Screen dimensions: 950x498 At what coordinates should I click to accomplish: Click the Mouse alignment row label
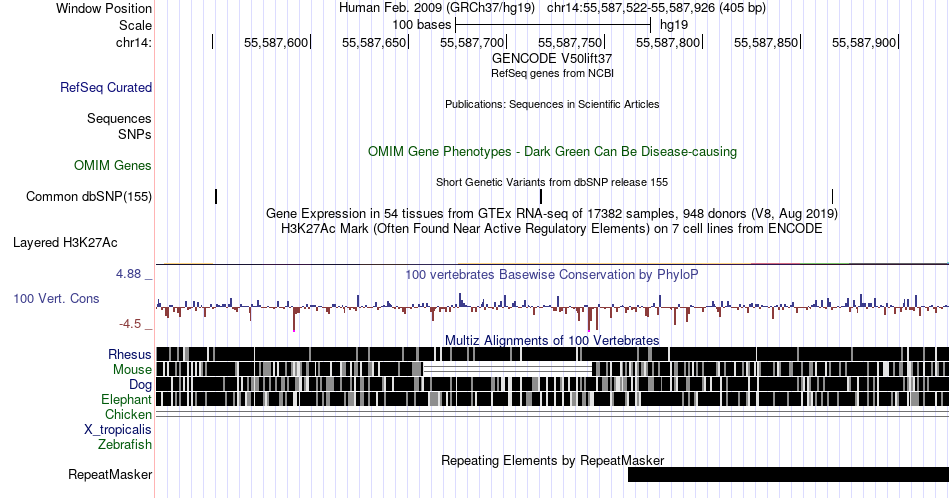(132, 370)
